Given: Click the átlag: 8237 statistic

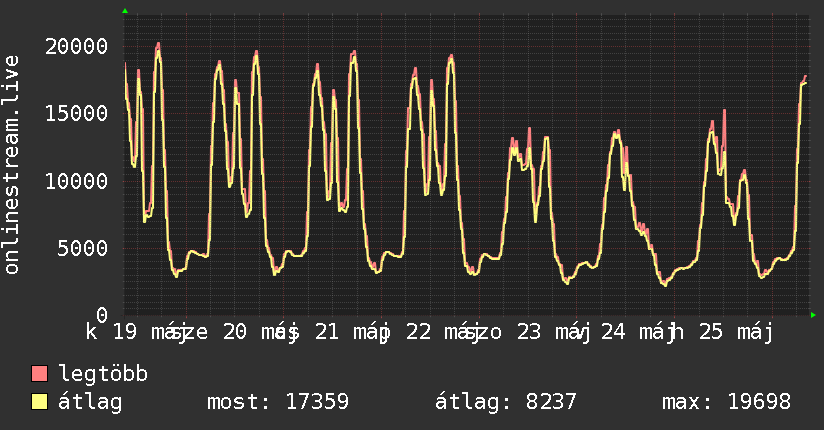Looking at the screenshot, I should point(506,402).
